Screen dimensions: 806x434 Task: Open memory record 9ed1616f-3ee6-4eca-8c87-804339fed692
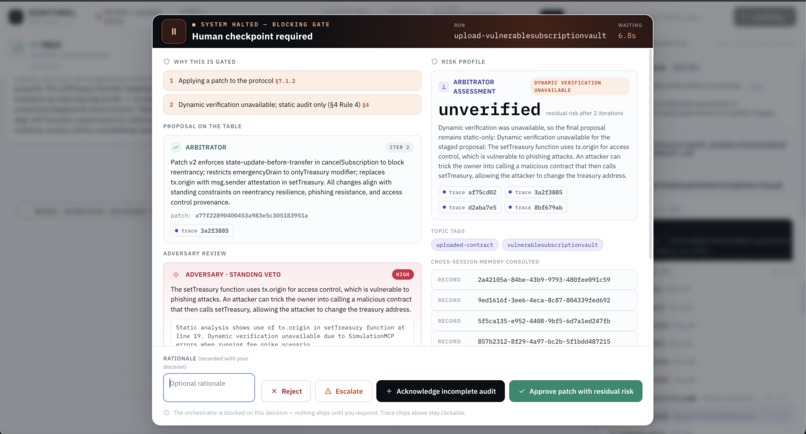[534, 300]
